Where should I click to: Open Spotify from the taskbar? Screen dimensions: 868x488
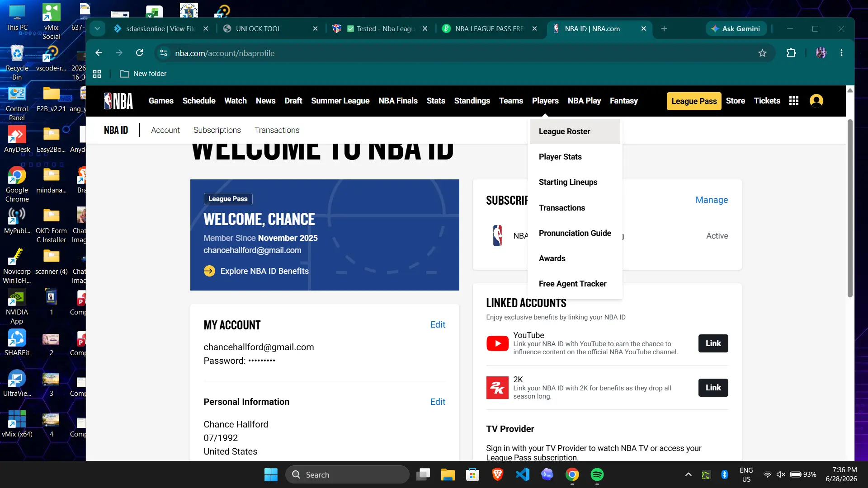pos(597,474)
